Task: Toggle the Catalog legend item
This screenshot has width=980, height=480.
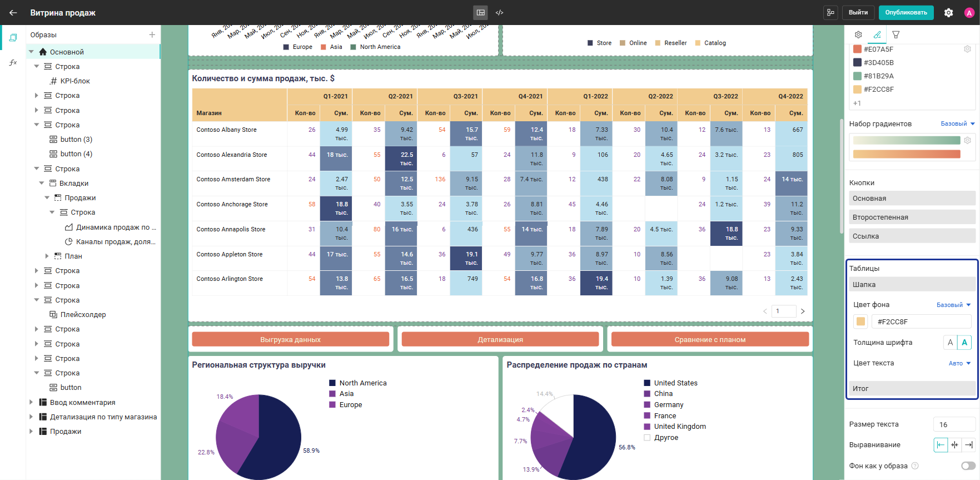Action: click(x=710, y=43)
